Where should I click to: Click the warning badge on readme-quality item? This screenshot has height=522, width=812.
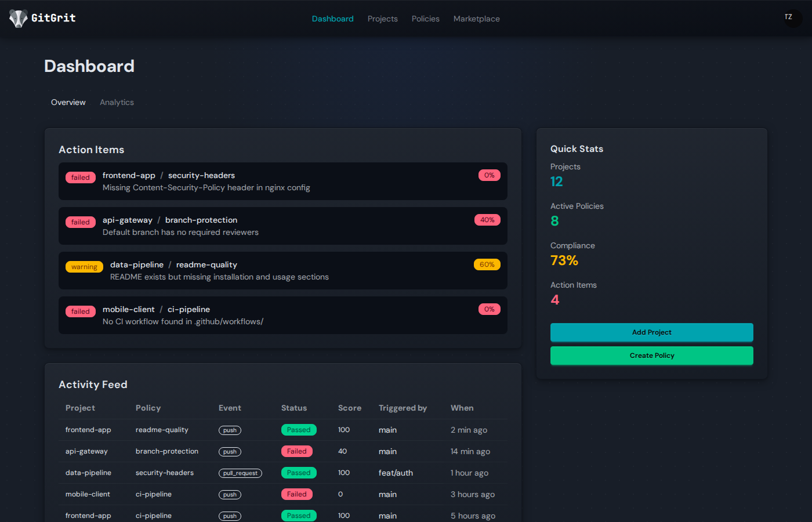tap(84, 267)
